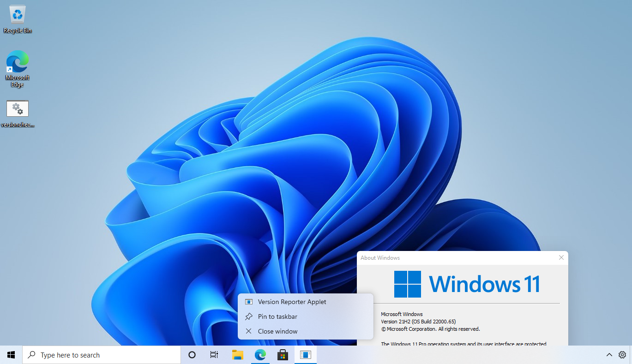Click the Cortana circle icon in taskbar

[192, 355]
